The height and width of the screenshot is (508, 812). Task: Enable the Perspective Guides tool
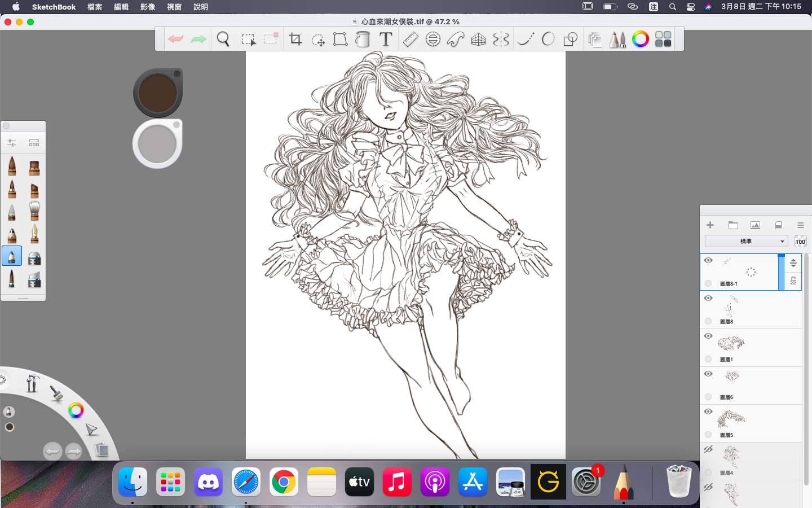(478, 40)
